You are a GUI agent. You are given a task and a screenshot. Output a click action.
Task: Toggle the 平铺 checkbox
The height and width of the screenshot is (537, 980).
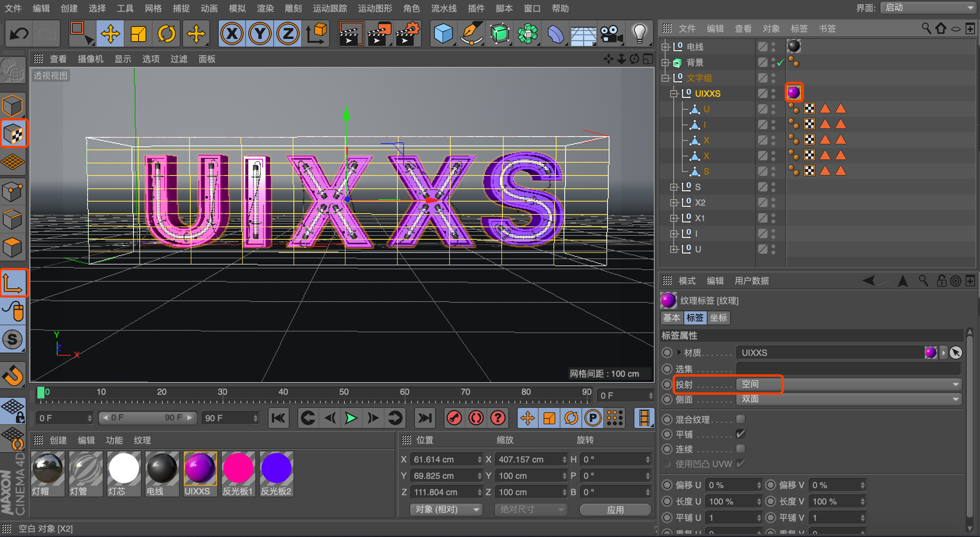pos(740,434)
